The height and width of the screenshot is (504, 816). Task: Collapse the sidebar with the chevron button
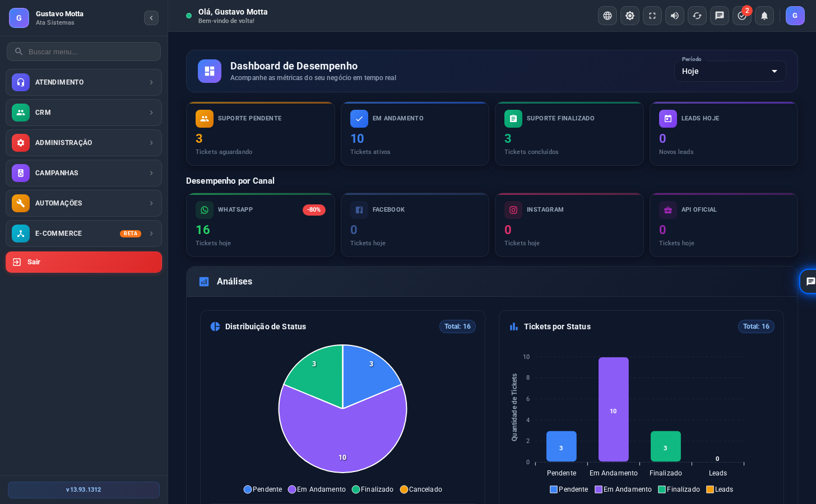[x=151, y=18]
